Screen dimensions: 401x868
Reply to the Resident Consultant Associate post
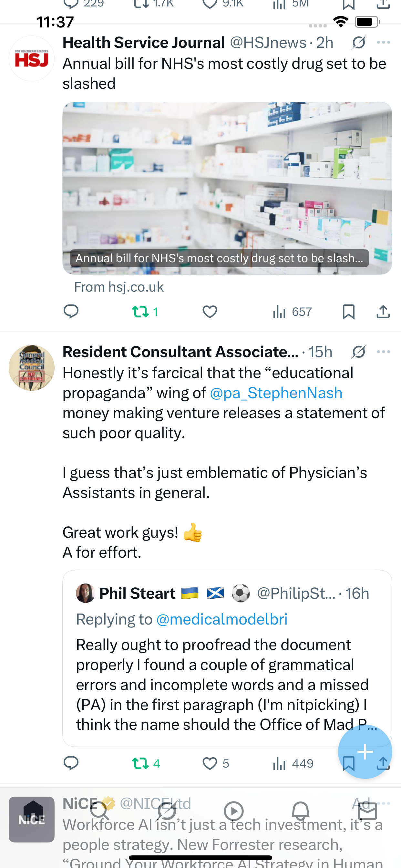pos(71,764)
